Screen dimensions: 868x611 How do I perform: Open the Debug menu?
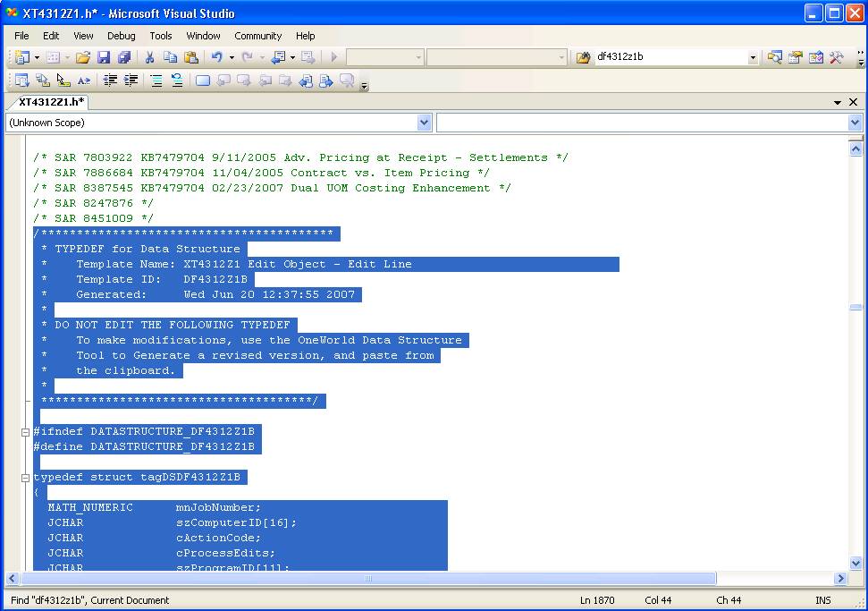122,36
